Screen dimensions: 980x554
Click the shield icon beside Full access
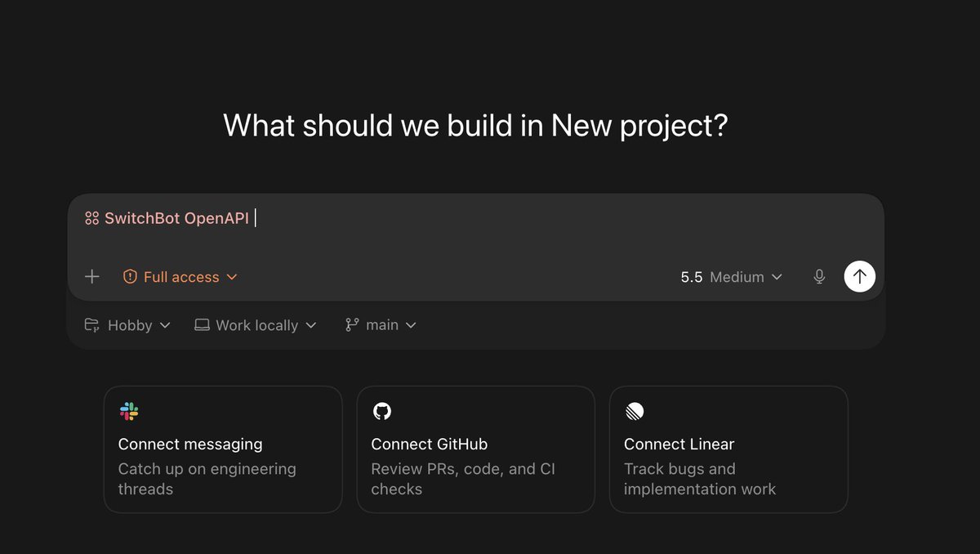tap(130, 277)
